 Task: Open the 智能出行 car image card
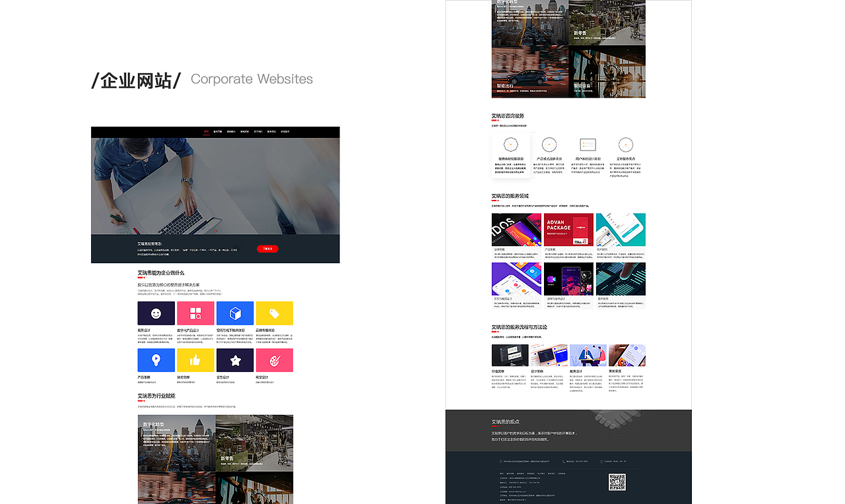point(529,72)
